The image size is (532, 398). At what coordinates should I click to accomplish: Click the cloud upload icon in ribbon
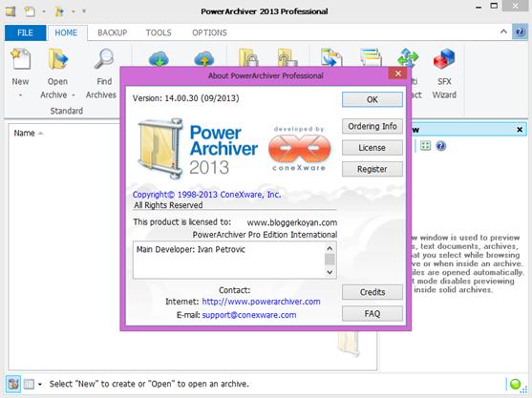(x=203, y=59)
